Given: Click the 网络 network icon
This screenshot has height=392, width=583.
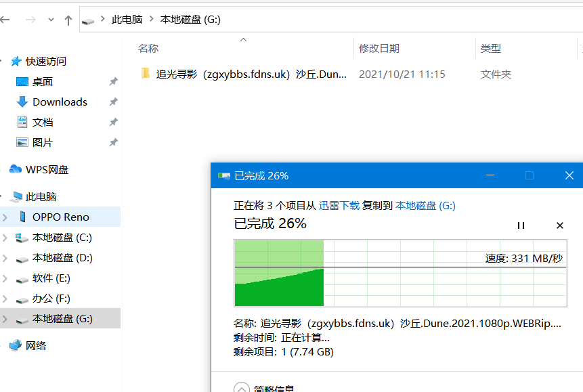Looking at the screenshot, I should [16, 345].
